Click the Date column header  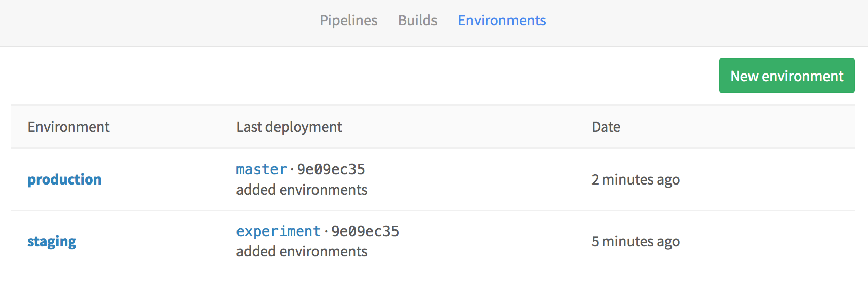point(606,127)
